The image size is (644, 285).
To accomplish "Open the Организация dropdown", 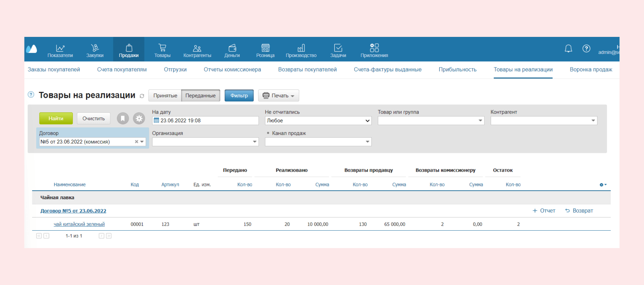I will (x=205, y=142).
